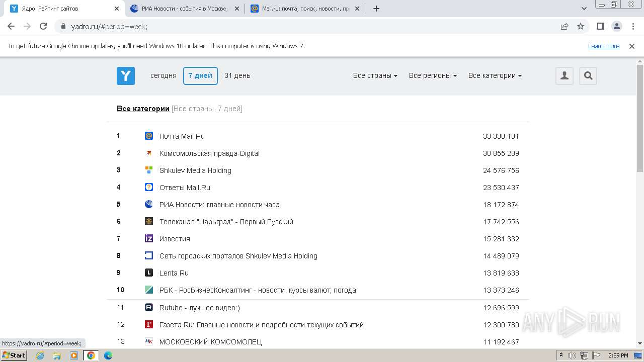Expand the Все регионы dropdown
Screen dimensions: 644x362
pos(433,75)
